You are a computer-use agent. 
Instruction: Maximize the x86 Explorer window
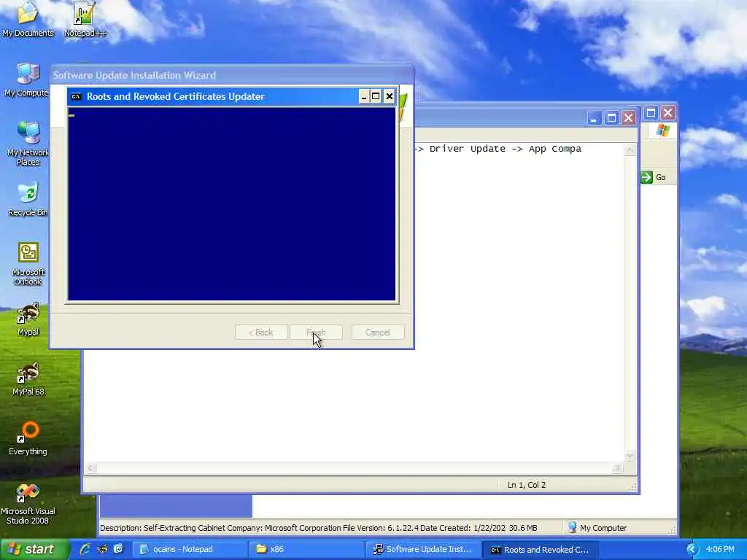651,113
